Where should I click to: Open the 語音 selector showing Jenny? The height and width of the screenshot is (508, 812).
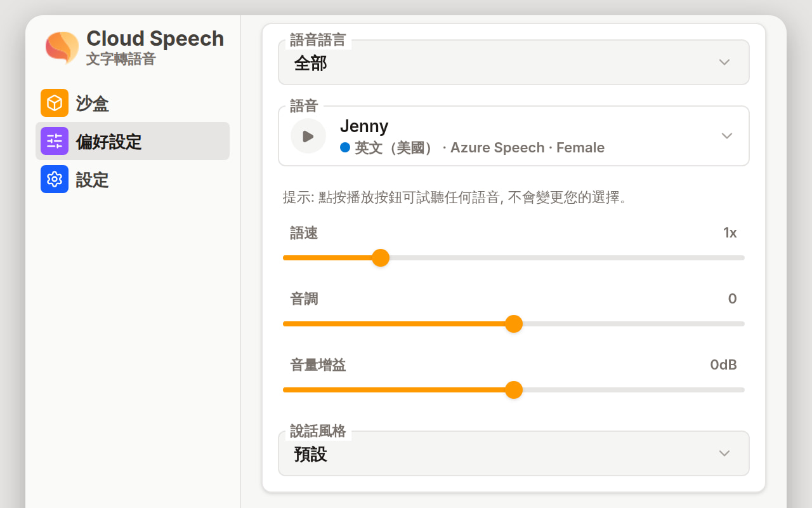pos(514,136)
